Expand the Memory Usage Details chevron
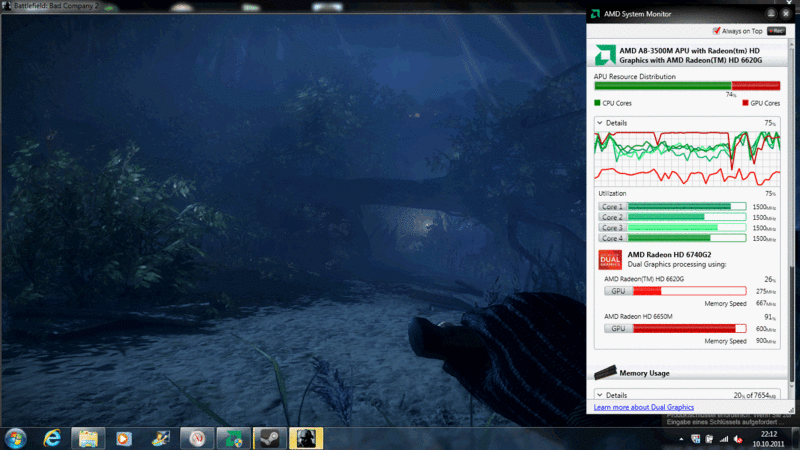 click(x=600, y=395)
